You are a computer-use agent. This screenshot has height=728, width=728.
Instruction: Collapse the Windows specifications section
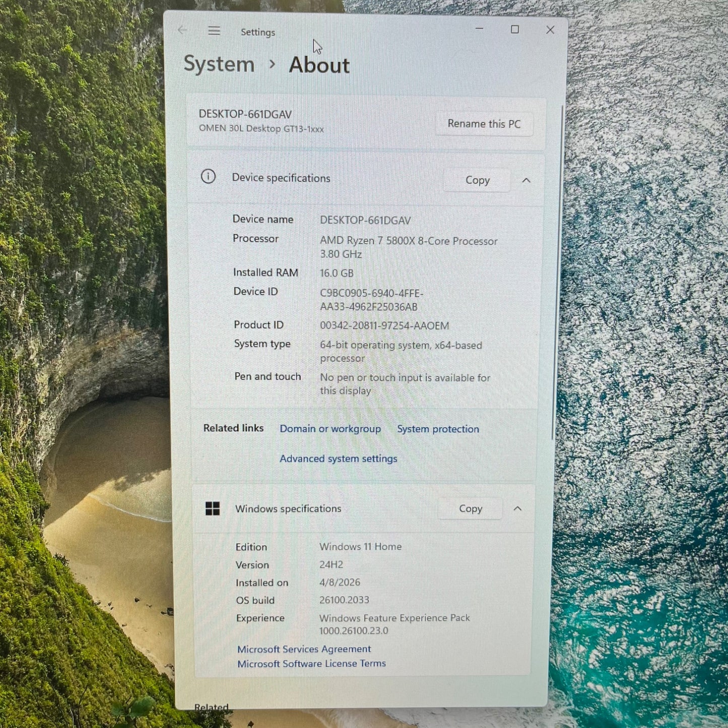click(x=517, y=509)
